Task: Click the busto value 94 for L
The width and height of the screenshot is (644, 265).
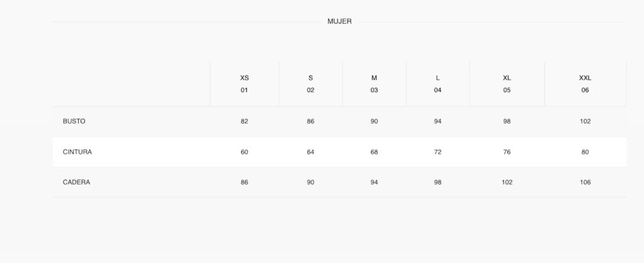Action: click(438, 121)
